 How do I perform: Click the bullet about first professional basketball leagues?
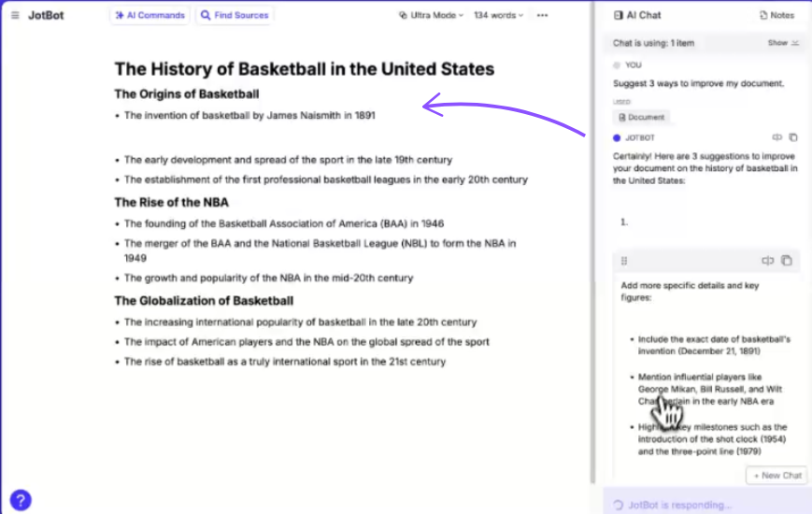pos(326,179)
